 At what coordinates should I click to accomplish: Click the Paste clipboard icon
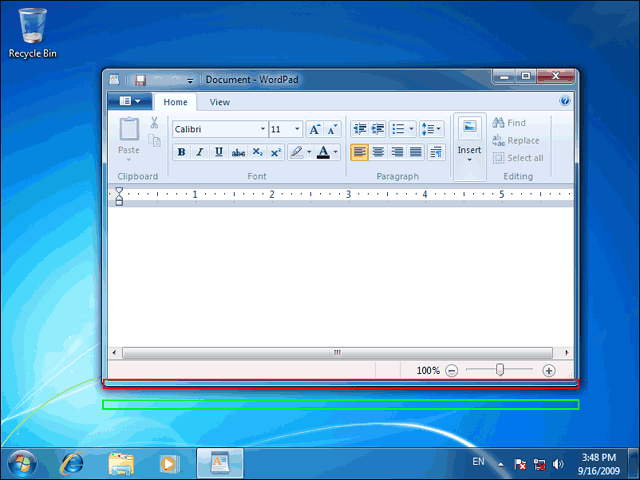click(129, 129)
